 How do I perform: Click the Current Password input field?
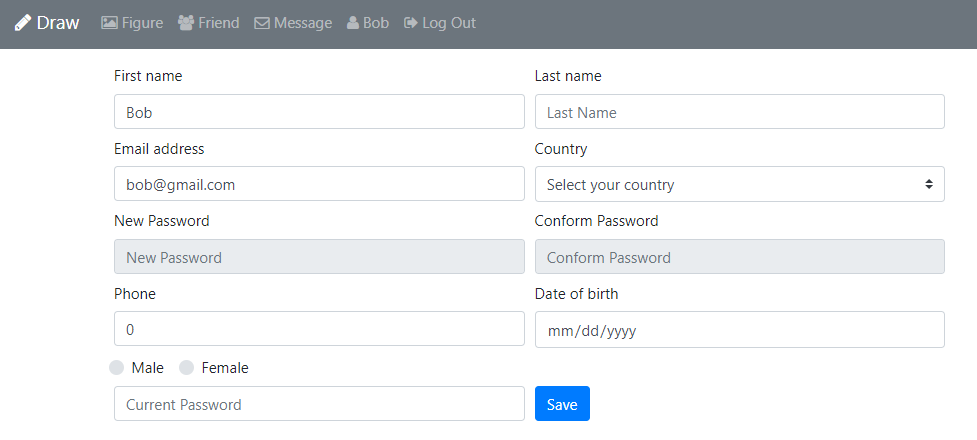point(320,404)
